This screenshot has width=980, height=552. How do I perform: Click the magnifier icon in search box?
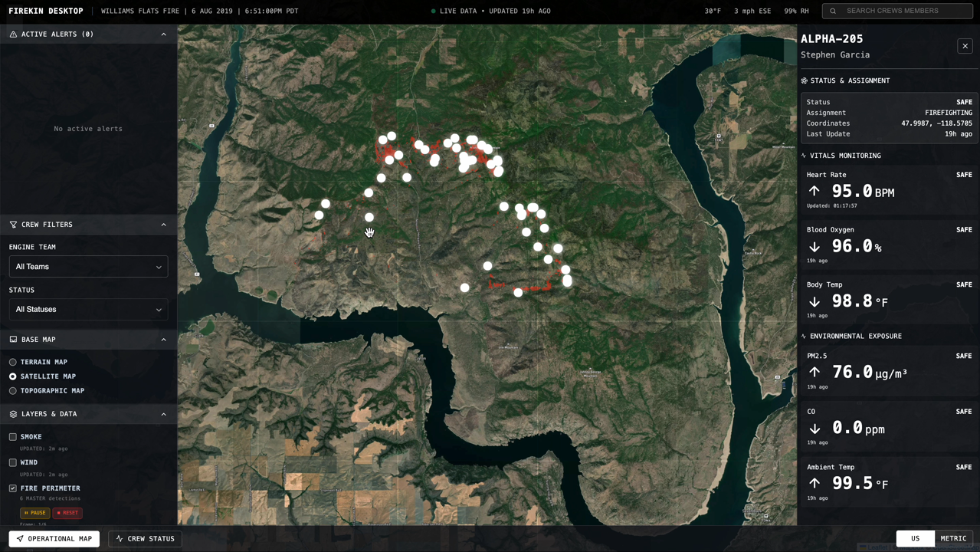[833, 11]
